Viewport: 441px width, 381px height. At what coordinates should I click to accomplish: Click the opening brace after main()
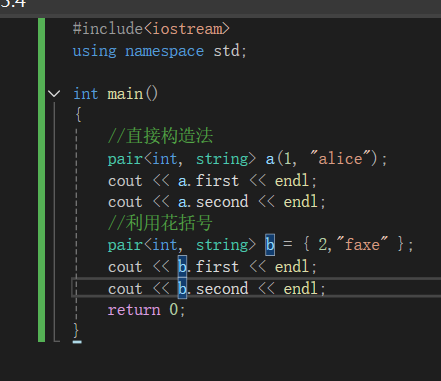click(x=78, y=114)
